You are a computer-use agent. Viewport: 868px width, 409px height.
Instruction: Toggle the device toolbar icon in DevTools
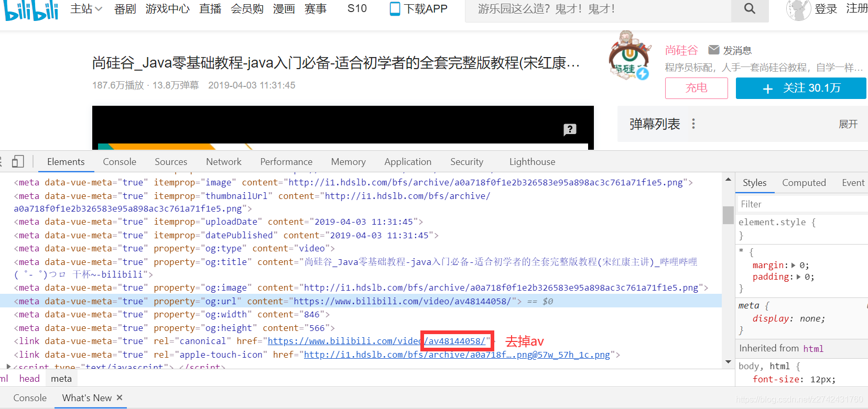[18, 162]
